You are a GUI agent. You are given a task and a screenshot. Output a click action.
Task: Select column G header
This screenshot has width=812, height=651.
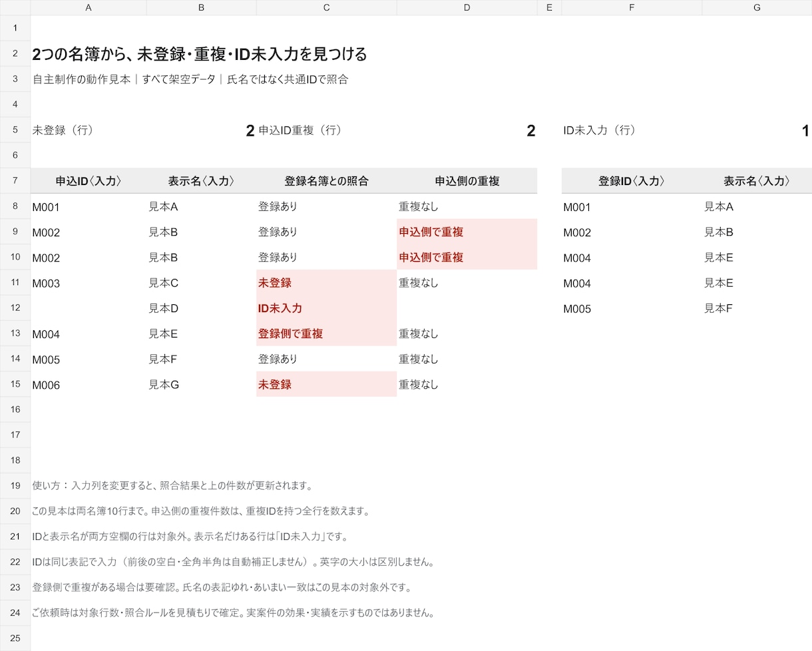(x=757, y=7)
